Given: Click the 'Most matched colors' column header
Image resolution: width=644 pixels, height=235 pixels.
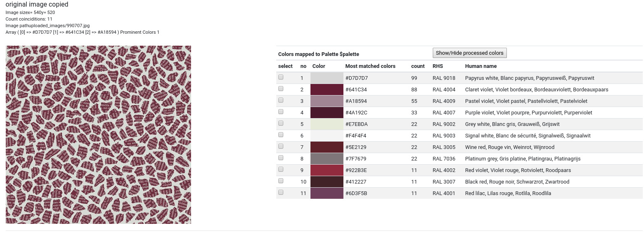Looking at the screenshot, I should click(x=370, y=66).
